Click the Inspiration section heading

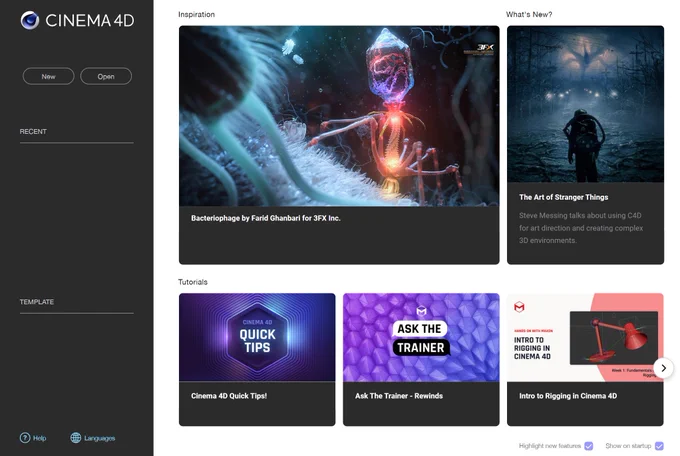click(196, 14)
